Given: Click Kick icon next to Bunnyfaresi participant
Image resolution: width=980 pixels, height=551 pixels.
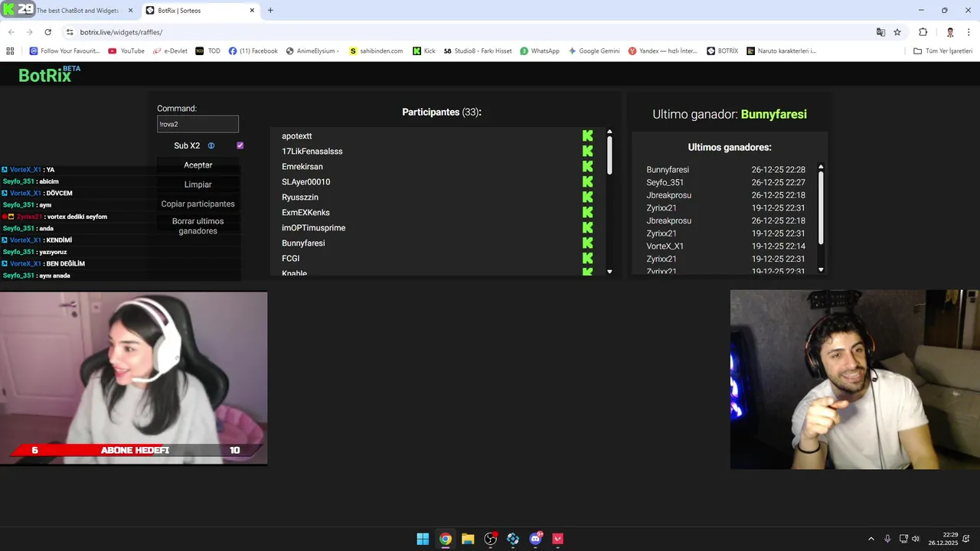Looking at the screenshot, I should click(x=587, y=243).
